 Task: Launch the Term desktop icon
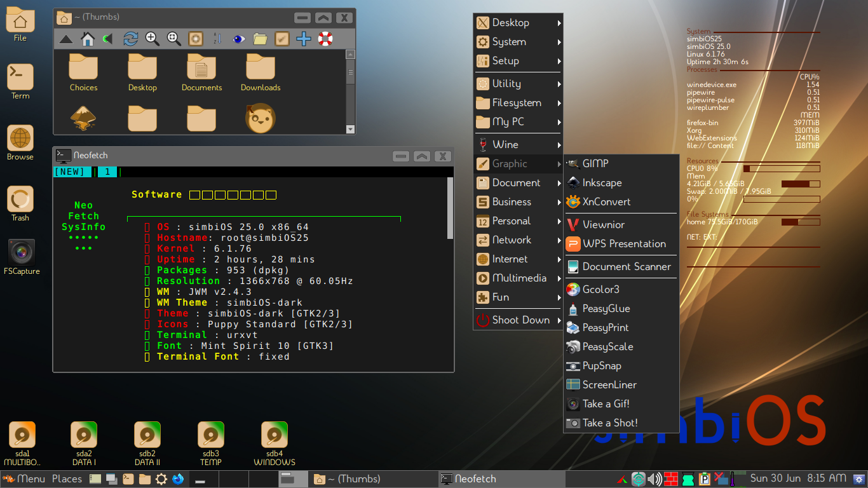coord(20,82)
